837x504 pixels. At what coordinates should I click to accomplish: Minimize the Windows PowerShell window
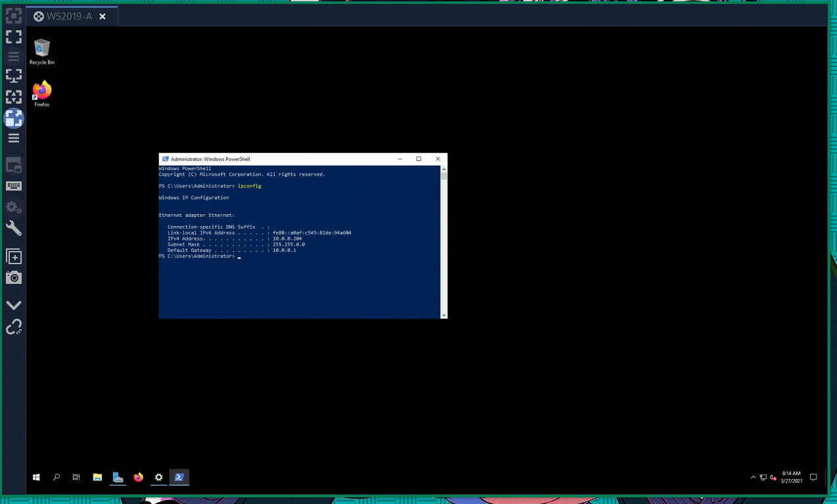399,159
